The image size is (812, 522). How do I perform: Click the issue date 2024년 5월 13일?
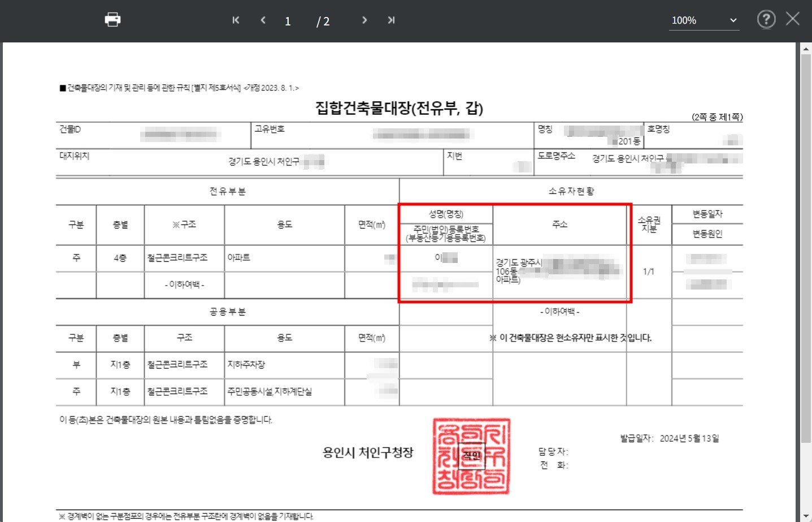[x=689, y=438]
